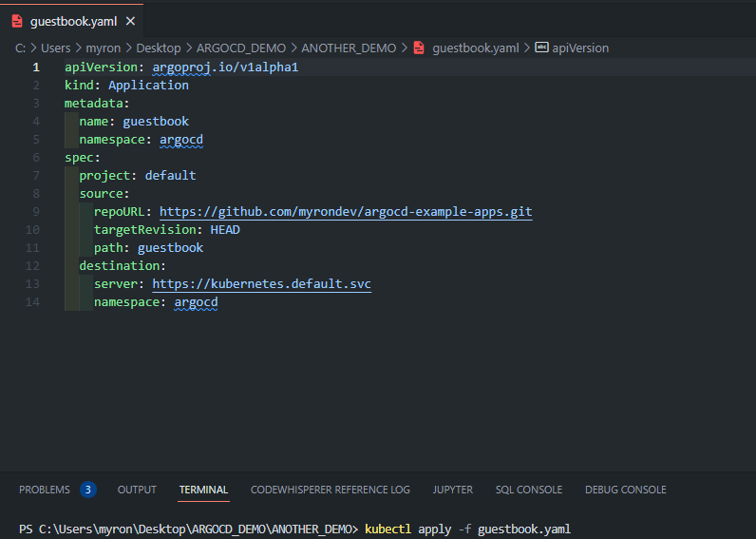The height and width of the screenshot is (539, 756).
Task: Open the ANOTHER_DEMO breadcrumb segment
Action: [349, 48]
